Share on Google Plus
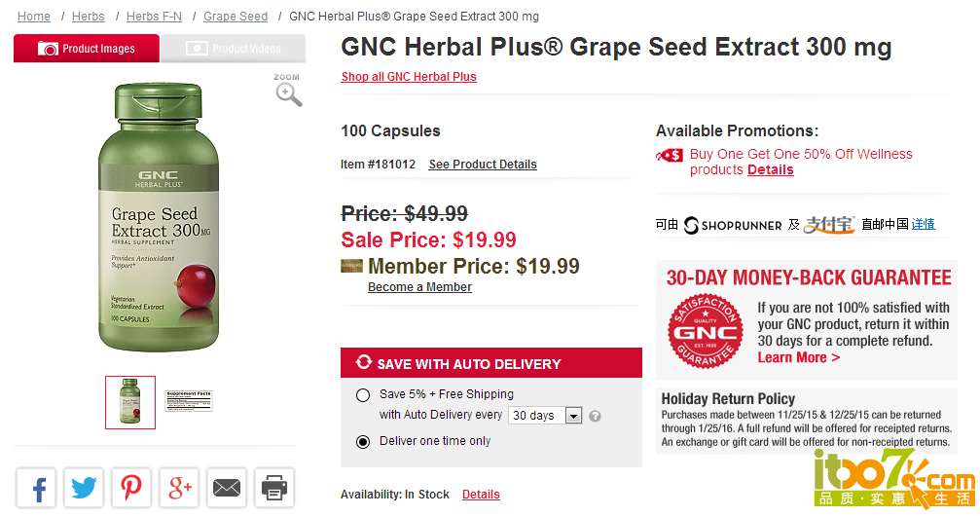Image resolution: width=980 pixels, height=516 pixels. [179, 487]
